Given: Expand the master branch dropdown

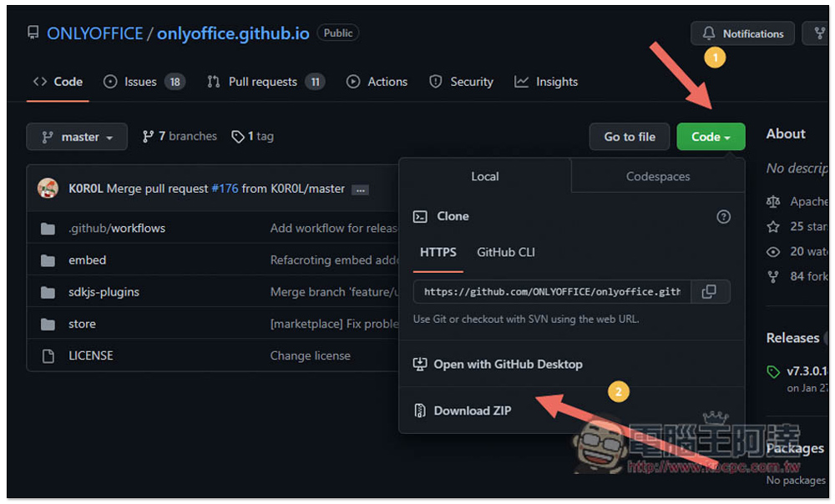Looking at the screenshot, I should point(77,137).
